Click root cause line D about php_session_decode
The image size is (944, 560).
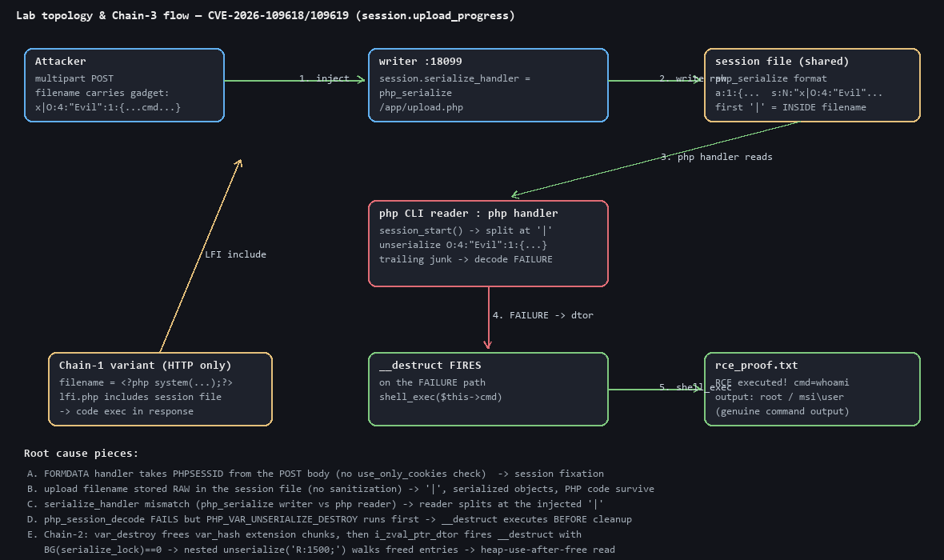[330, 519]
